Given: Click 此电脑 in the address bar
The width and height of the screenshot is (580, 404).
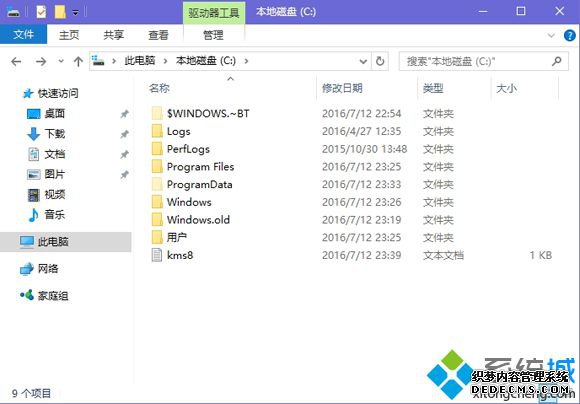Looking at the screenshot, I should [x=139, y=60].
